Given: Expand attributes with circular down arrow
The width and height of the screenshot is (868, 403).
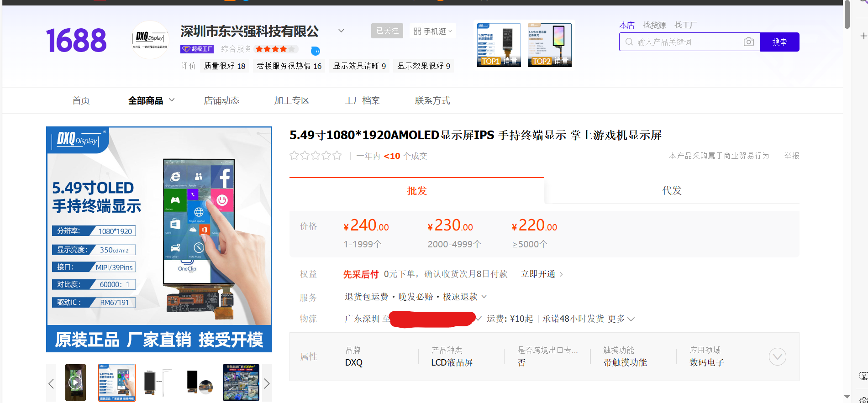Looking at the screenshot, I should coord(777,356).
